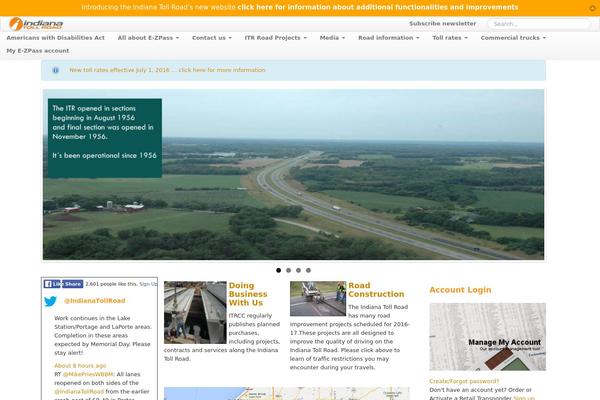The height and width of the screenshot is (400, 600).
Task: Click Create/Forgot password link
Action: coord(464,381)
